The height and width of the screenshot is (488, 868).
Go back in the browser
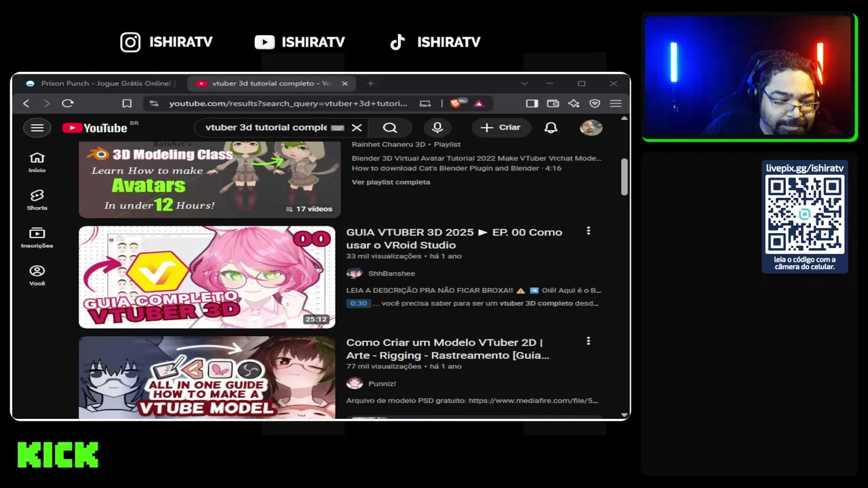tap(26, 103)
